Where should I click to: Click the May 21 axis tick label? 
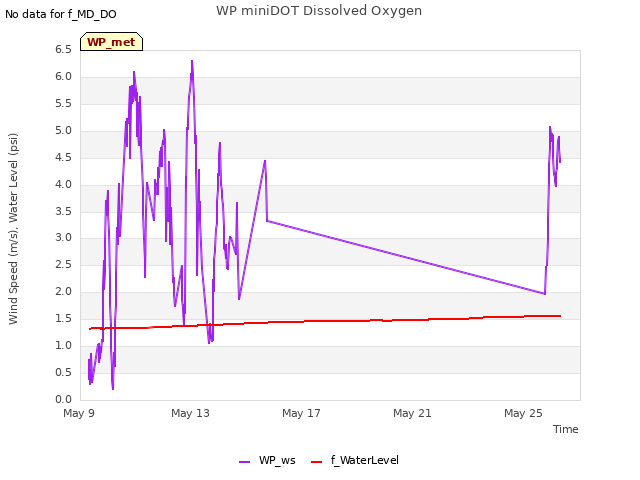pyautogui.click(x=412, y=413)
